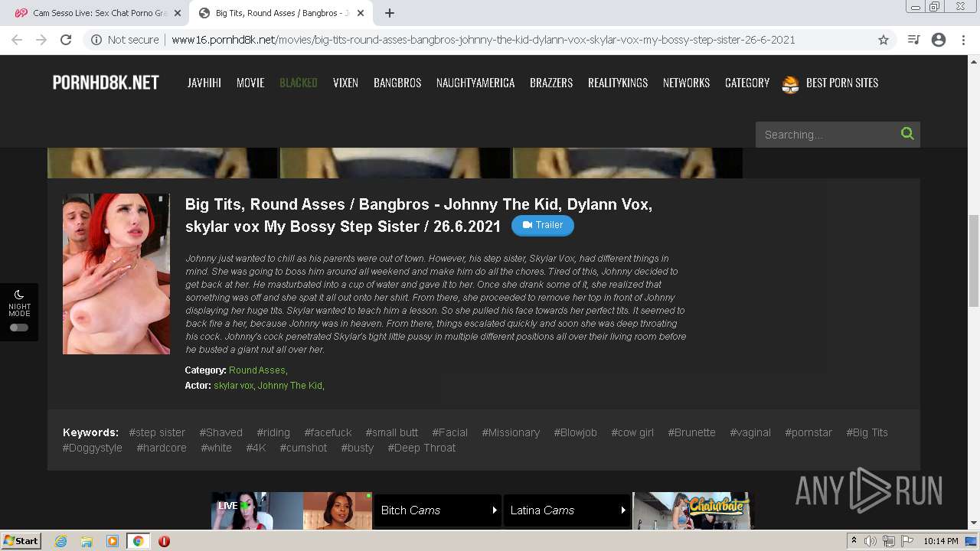The image size is (980, 551).
Task: Click the Chrome taskbar icon
Action: tap(138, 541)
